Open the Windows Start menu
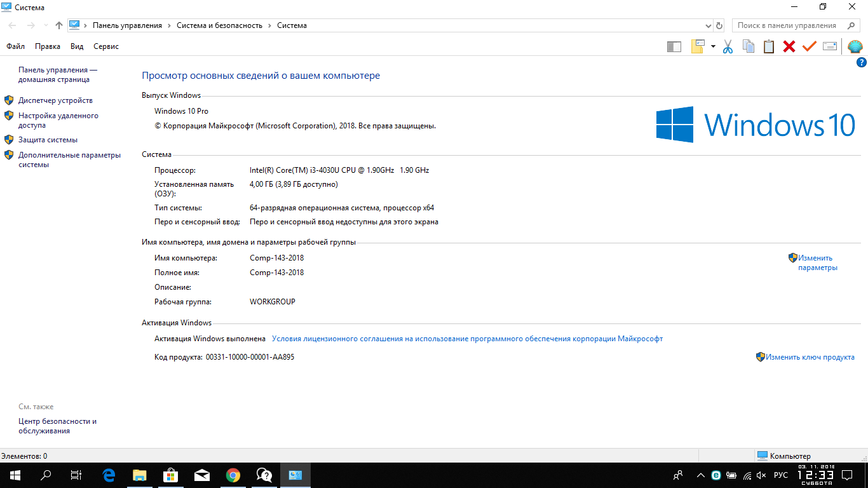This screenshot has height=488, width=868. click(x=15, y=475)
